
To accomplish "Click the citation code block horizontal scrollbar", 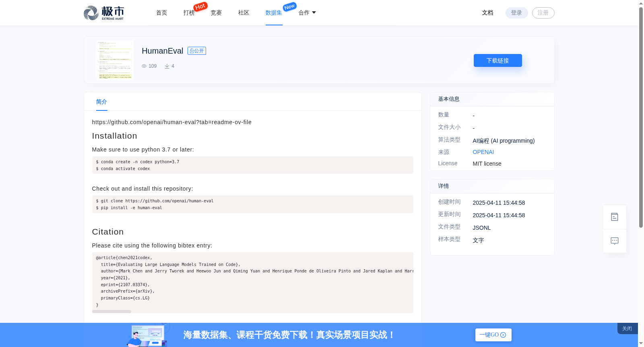I will click(111, 312).
